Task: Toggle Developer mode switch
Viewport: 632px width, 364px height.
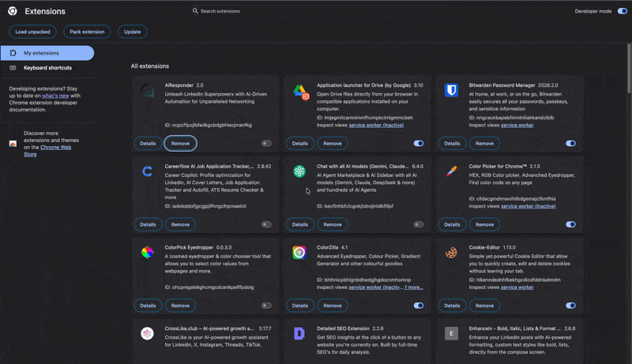Action: click(x=623, y=11)
